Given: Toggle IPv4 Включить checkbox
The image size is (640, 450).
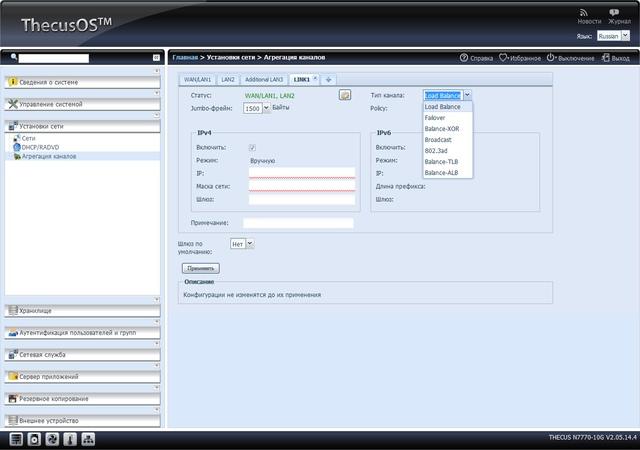Looking at the screenshot, I should pos(252,147).
